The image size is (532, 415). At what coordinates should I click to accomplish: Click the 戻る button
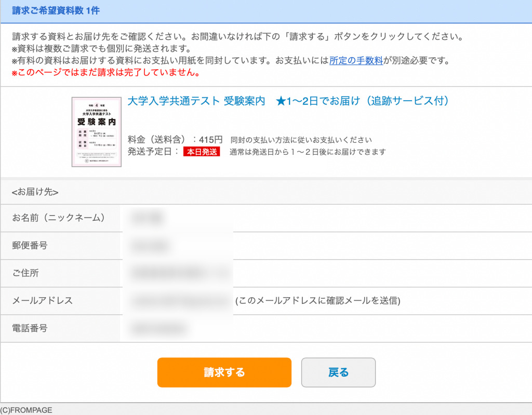coord(338,372)
